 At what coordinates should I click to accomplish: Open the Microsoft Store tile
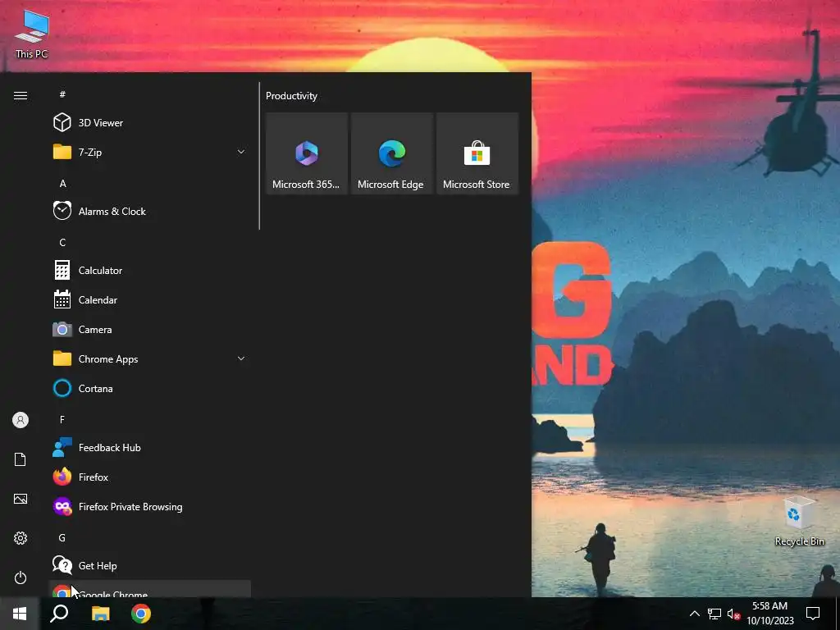click(x=477, y=153)
